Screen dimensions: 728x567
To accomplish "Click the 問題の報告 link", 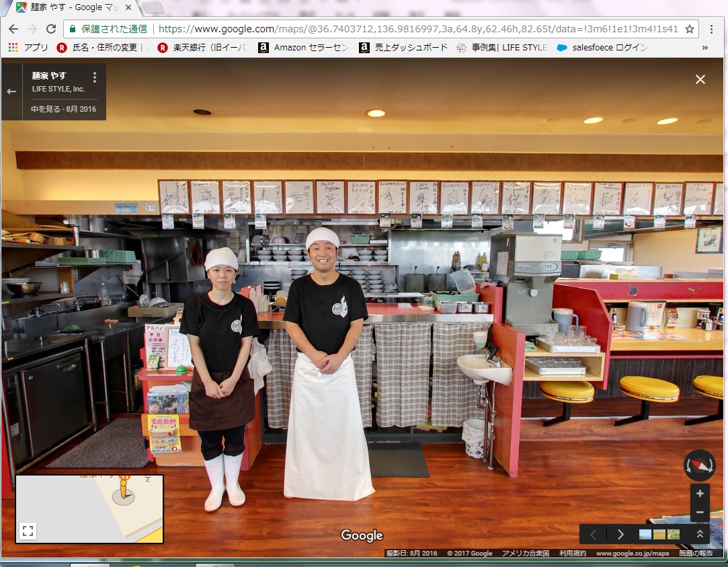I will pos(696,554).
